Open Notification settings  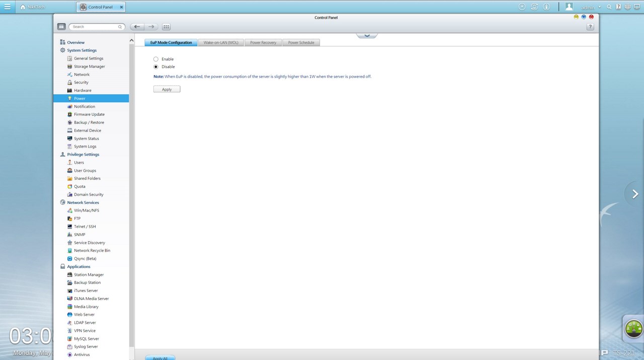[x=85, y=107]
